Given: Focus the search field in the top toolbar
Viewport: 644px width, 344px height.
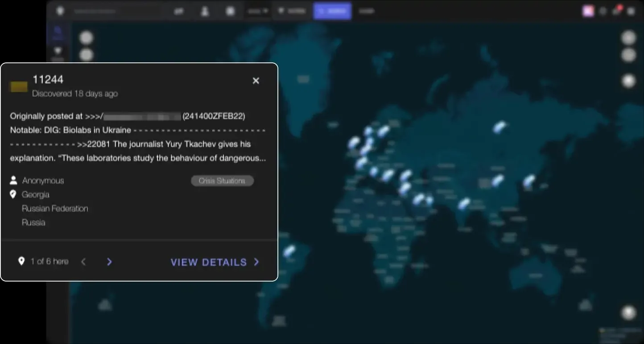Looking at the screenshot, I should coord(116,11).
